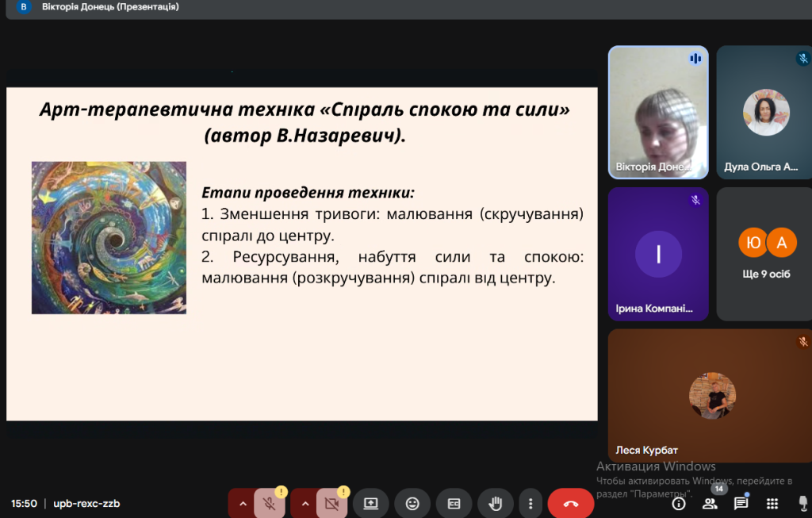Open the emoji reactions icon
Screen dimensions: 812x518
412,504
